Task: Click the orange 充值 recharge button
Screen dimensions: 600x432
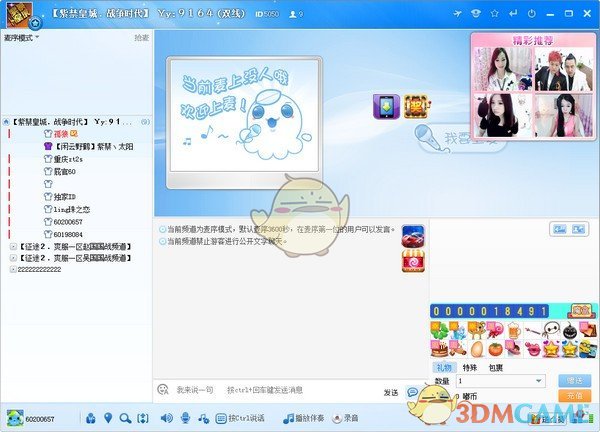Action: point(574,396)
